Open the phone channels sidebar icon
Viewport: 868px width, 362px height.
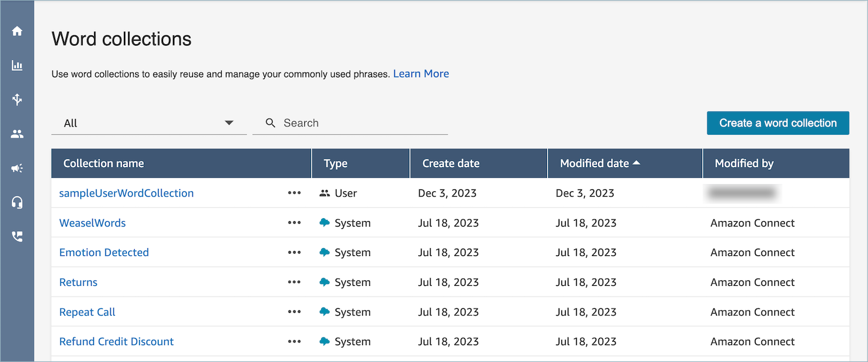coord(17,237)
